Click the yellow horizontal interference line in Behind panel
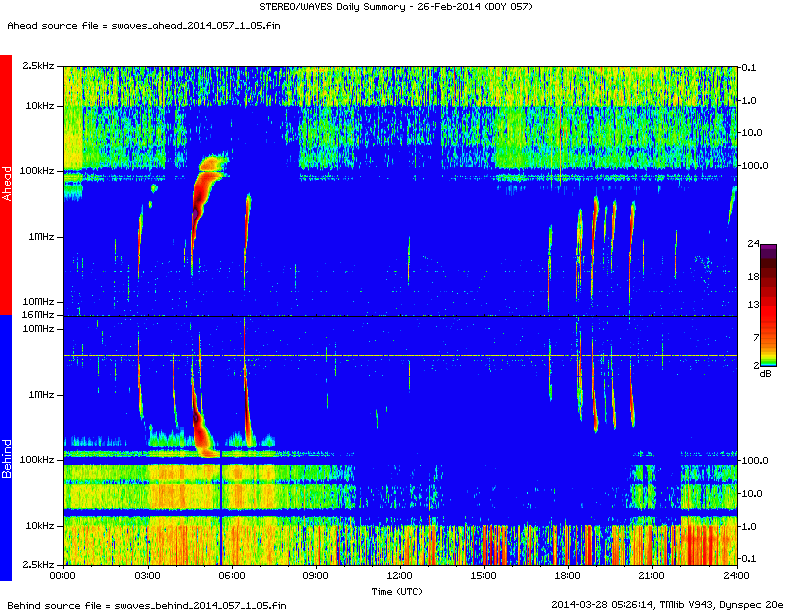The image size is (792, 612). (400, 356)
